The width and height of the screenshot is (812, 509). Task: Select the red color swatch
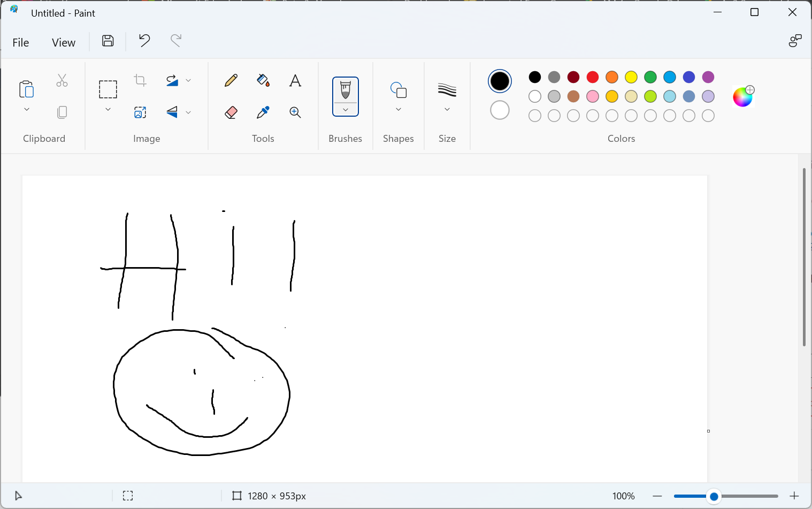pyautogui.click(x=592, y=77)
